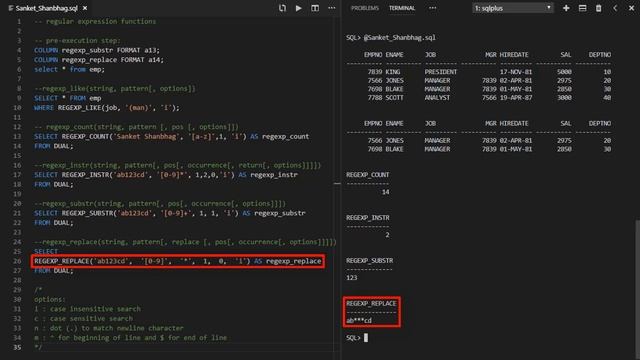Click the panel's chevron arrow icon
Image resolution: width=640 pixels, height=360 pixels.
615,8
